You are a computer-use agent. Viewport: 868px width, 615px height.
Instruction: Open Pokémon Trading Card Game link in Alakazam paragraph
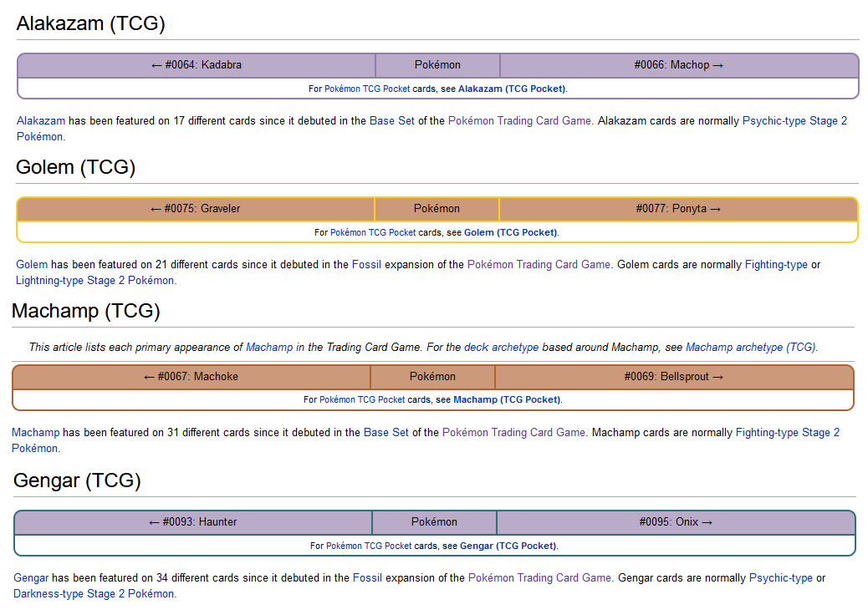(x=519, y=121)
